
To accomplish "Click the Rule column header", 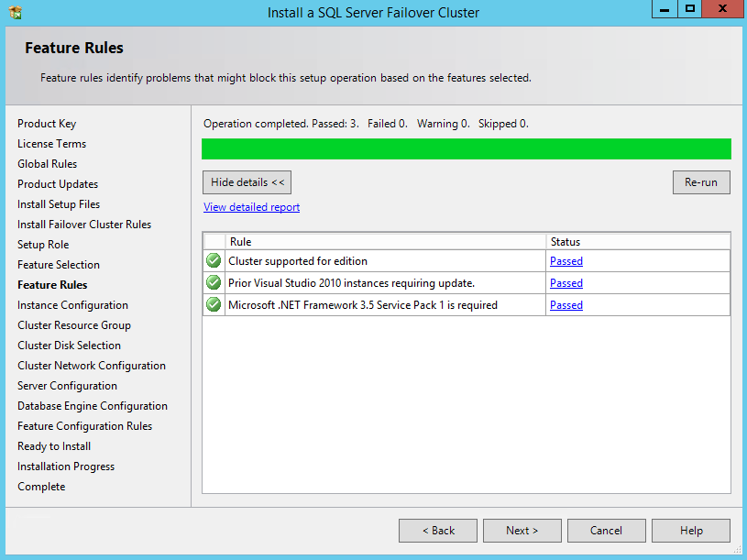I will [385, 241].
